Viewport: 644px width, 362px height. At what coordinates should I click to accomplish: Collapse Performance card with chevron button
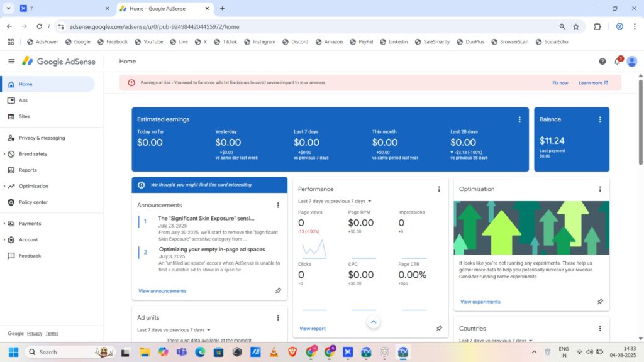pos(374,322)
